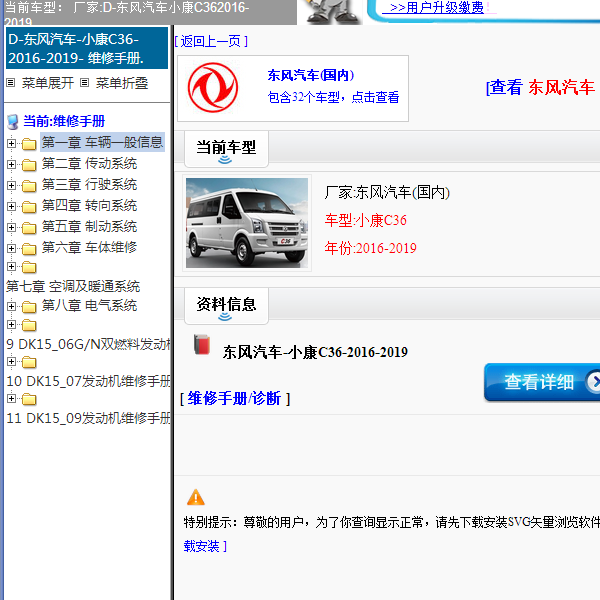Click 当前:维修手册 heading
The image size is (600, 600).
click(x=64, y=121)
